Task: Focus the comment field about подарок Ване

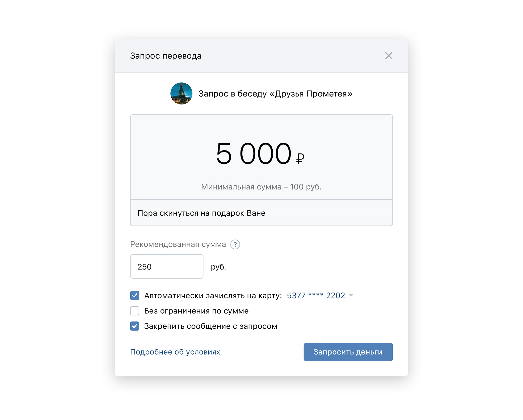Action: pos(261,213)
